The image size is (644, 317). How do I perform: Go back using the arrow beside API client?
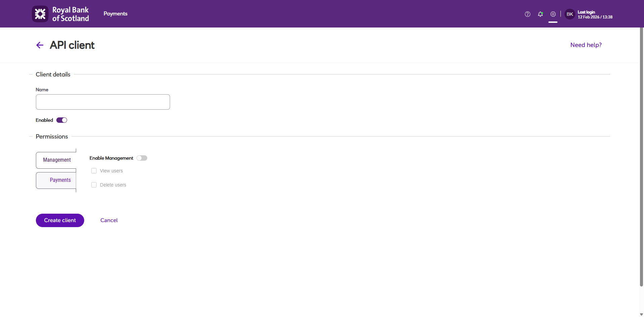tap(40, 45)
